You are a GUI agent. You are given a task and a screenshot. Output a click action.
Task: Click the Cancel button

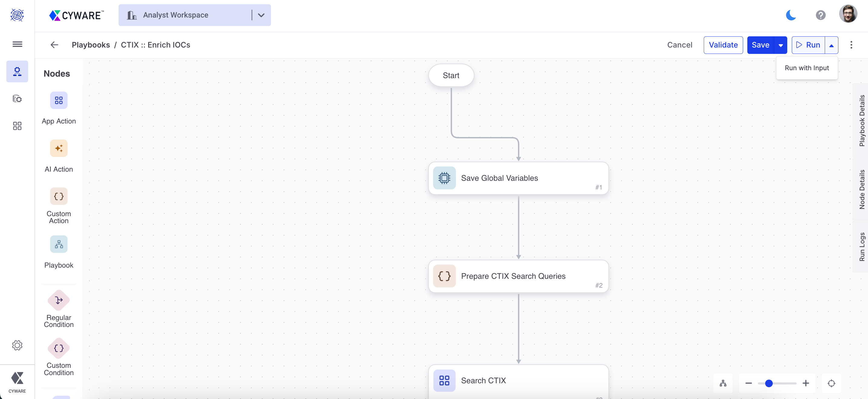click(679, 45)
